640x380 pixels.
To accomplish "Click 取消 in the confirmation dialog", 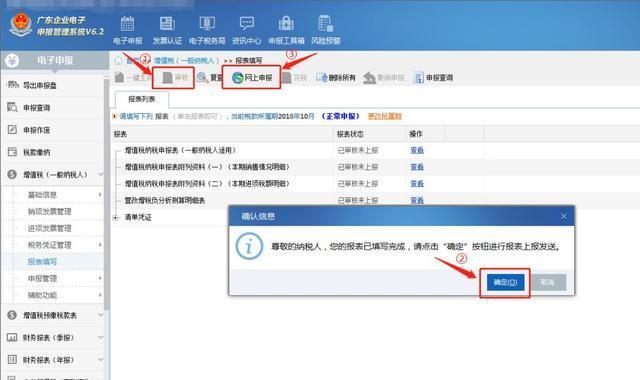I will [547, 282].
